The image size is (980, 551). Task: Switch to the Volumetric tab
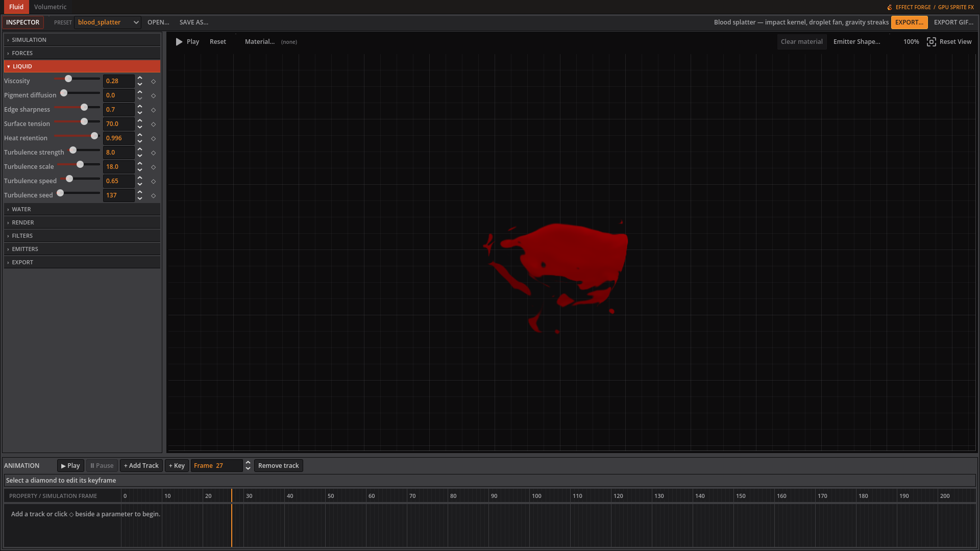50,7
